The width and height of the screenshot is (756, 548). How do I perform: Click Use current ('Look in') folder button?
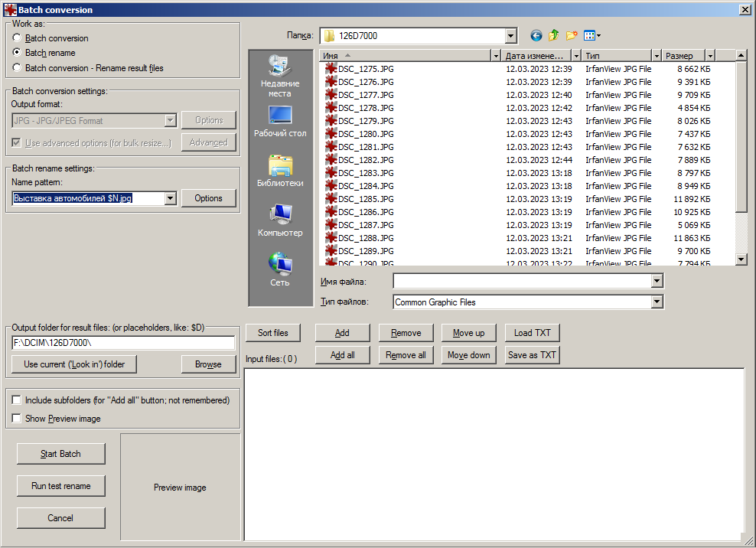coord(73,364)
